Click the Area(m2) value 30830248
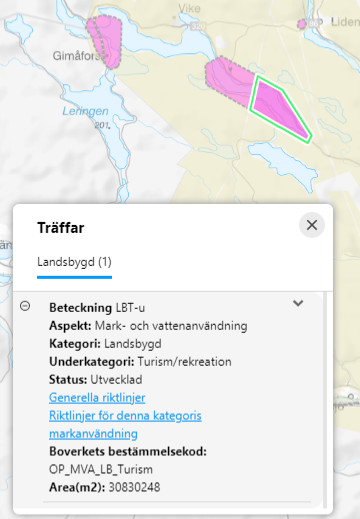 coord(134,487)
